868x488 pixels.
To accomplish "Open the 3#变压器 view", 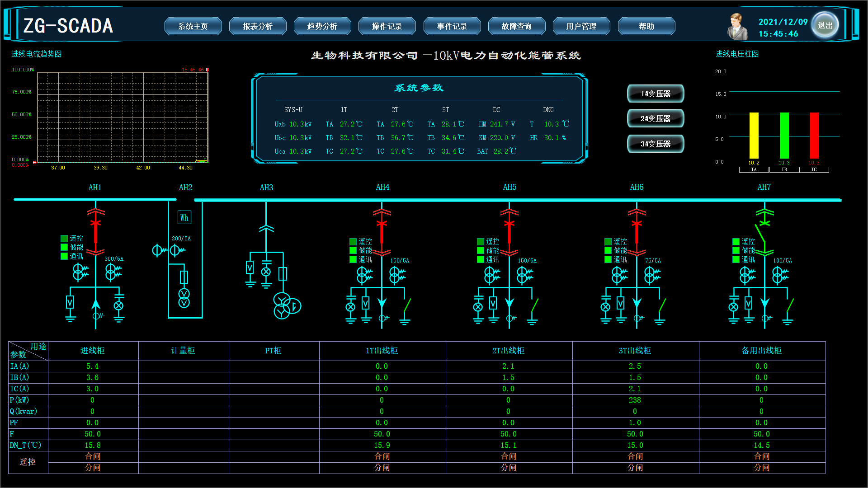I will click(x=655, y=144).
